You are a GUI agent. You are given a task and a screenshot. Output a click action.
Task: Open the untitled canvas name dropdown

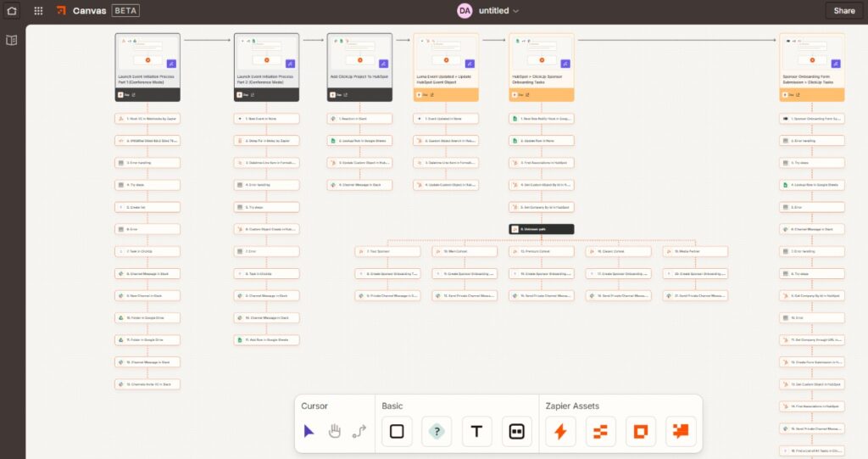point(498,11)
